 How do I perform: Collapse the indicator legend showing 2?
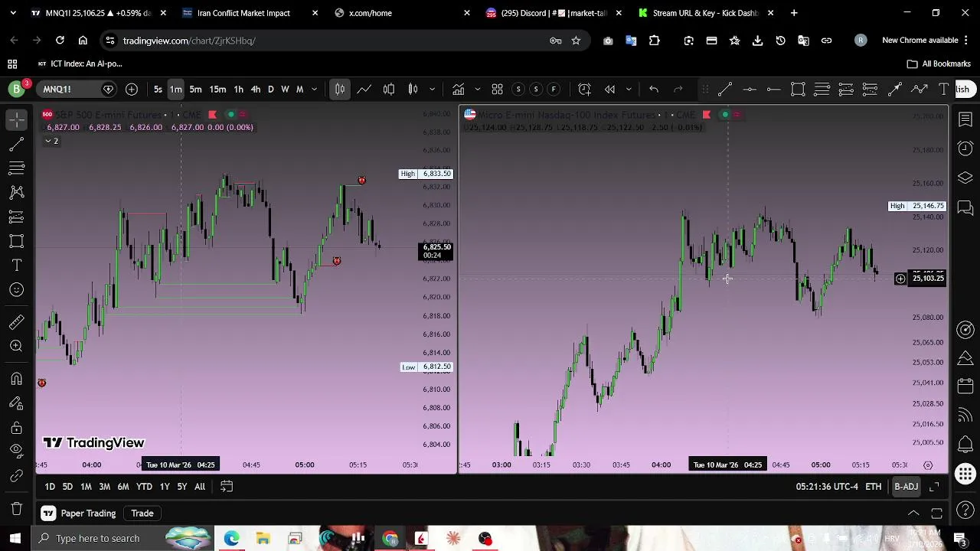coord(51,141)
